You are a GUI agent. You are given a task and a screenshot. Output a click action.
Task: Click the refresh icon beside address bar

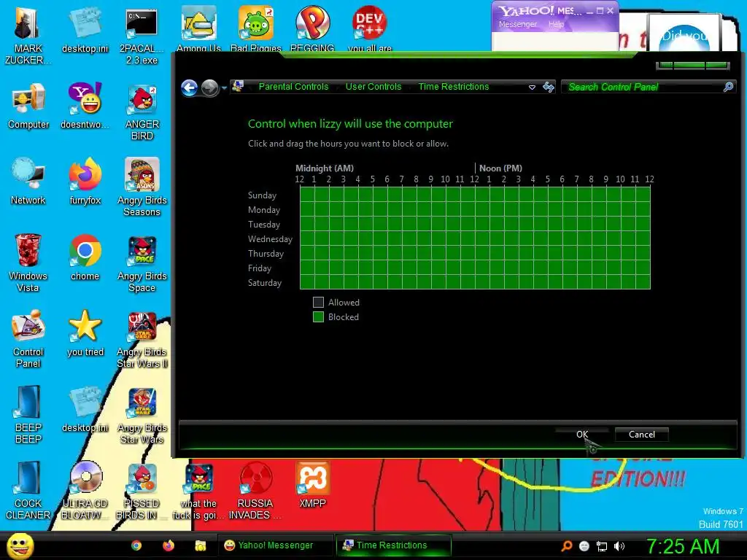coord(549,87)
